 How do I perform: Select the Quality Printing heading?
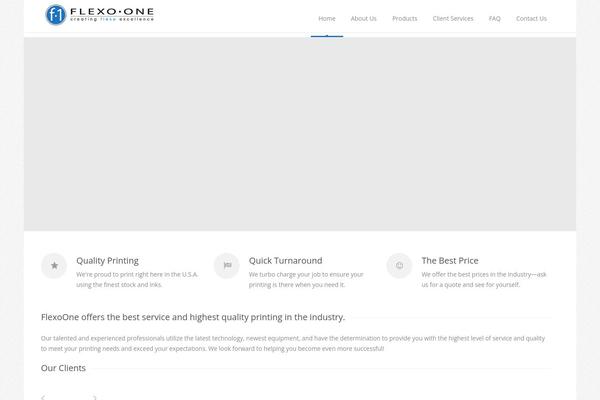(107, 261)
